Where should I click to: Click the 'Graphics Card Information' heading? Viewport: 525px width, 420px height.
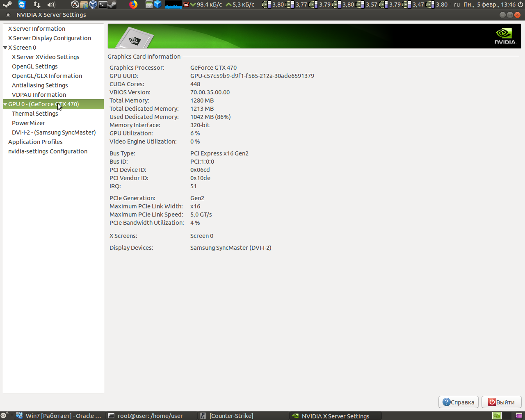point(144,57)
